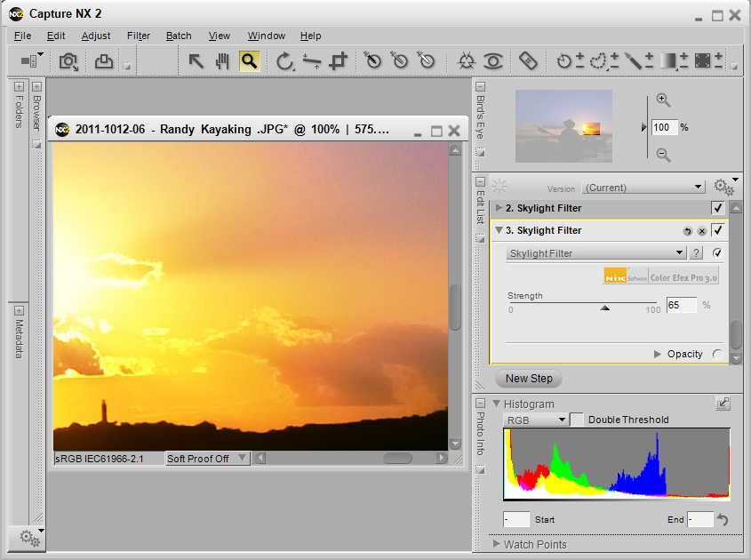Open the Soft Proof Off dropdown
Screen dimensions: 751x560
pos(207,458)
